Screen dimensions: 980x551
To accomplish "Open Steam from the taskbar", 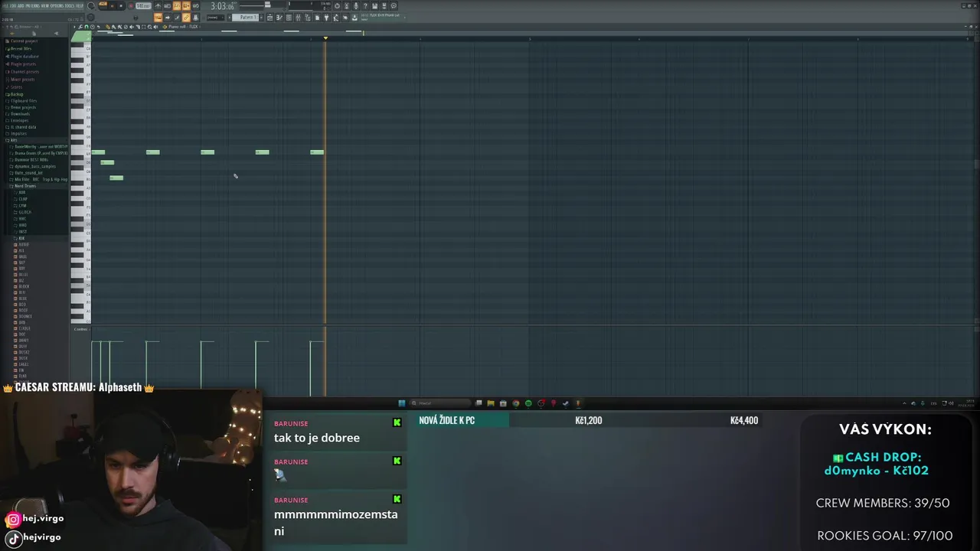I will coord(565,403).
